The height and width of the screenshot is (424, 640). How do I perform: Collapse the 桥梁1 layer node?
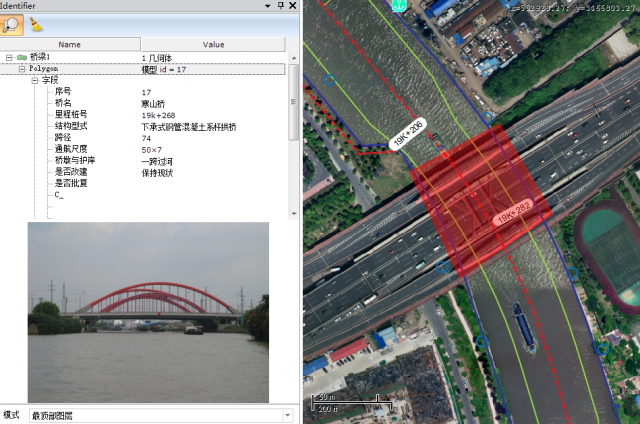coord(8,58)
